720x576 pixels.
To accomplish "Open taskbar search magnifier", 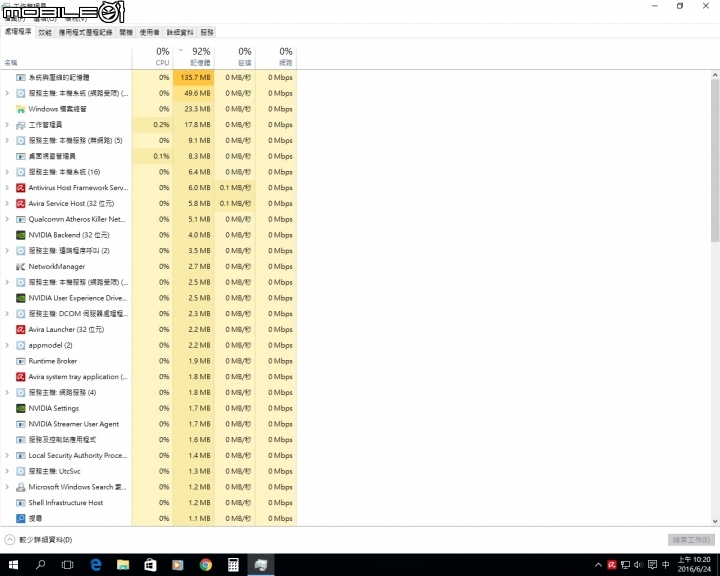I will click(x=40, y=565).
